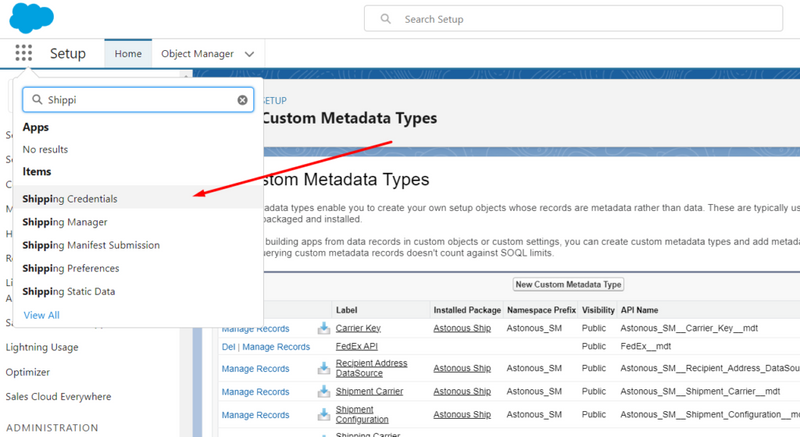Select Shipping Preferences item

pyautogui.click(x=138, y=268)
